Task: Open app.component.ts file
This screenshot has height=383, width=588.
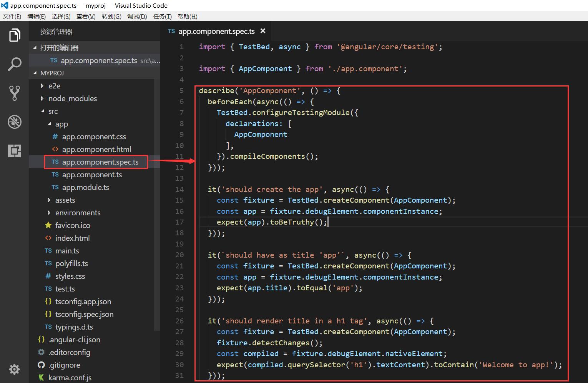Action: [x=91, y=175]
